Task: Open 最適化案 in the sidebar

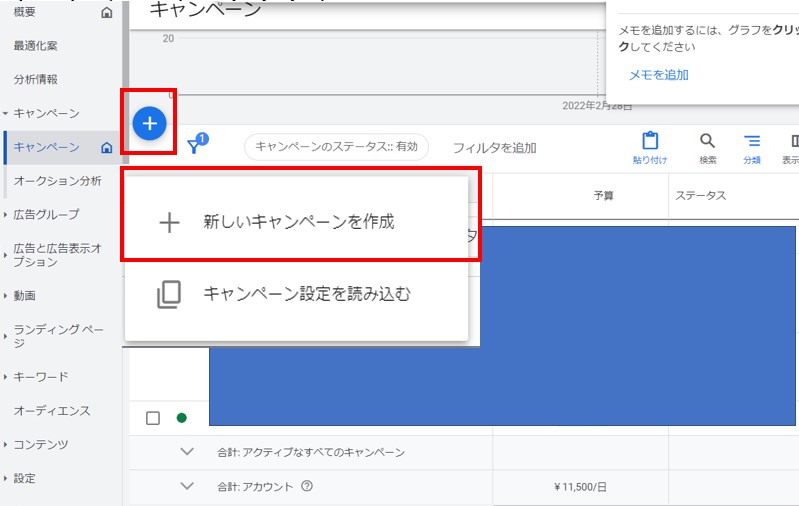Action: [x=35, y=45]
